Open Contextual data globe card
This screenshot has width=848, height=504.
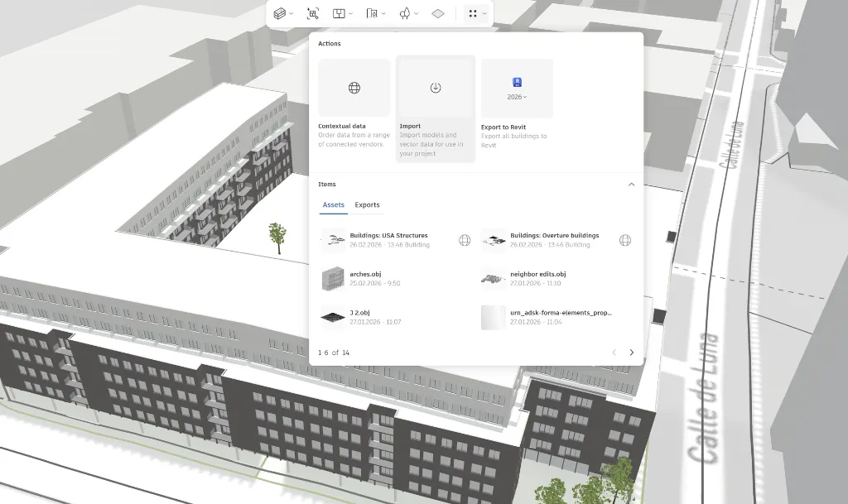tap(354, 88)
